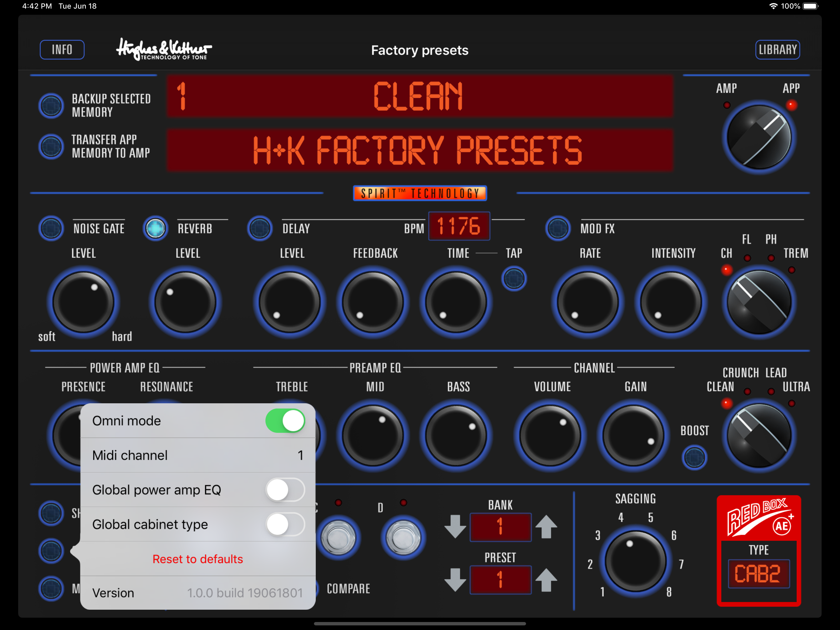Click the Spirit Technology badge
Image resolution: width=840 pixels, height=630 pixels.
tap(420, 193)
